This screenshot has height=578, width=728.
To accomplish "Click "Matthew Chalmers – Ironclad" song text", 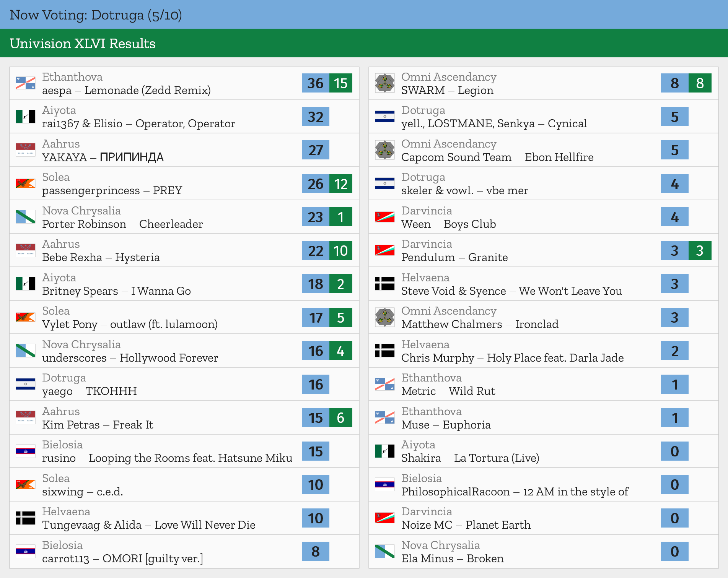I will click(480, 325).
